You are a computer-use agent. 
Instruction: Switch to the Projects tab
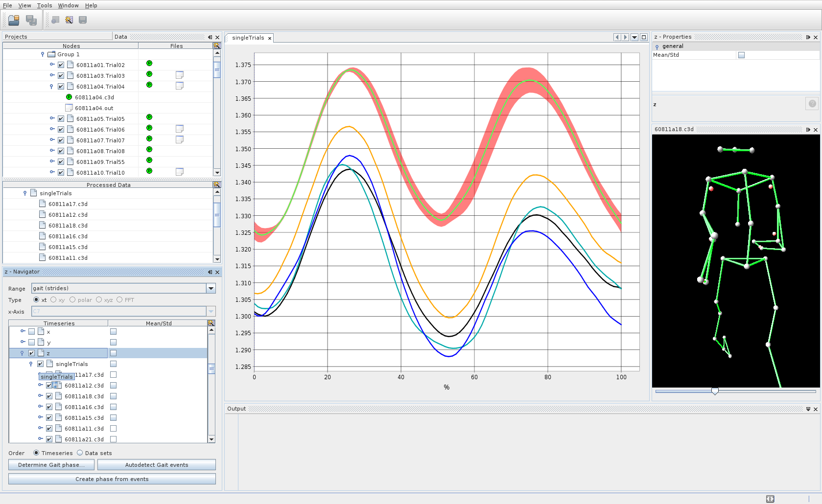pos(16,37)
